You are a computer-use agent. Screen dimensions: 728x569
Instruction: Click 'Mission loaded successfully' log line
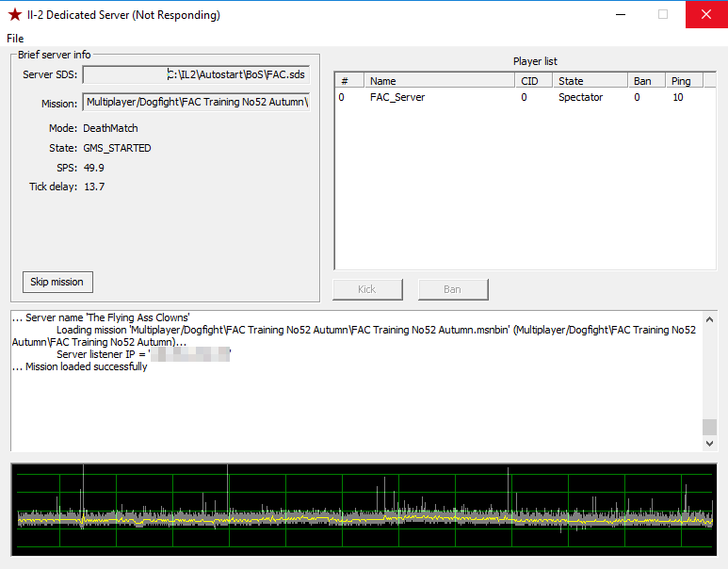click(80, 366)
